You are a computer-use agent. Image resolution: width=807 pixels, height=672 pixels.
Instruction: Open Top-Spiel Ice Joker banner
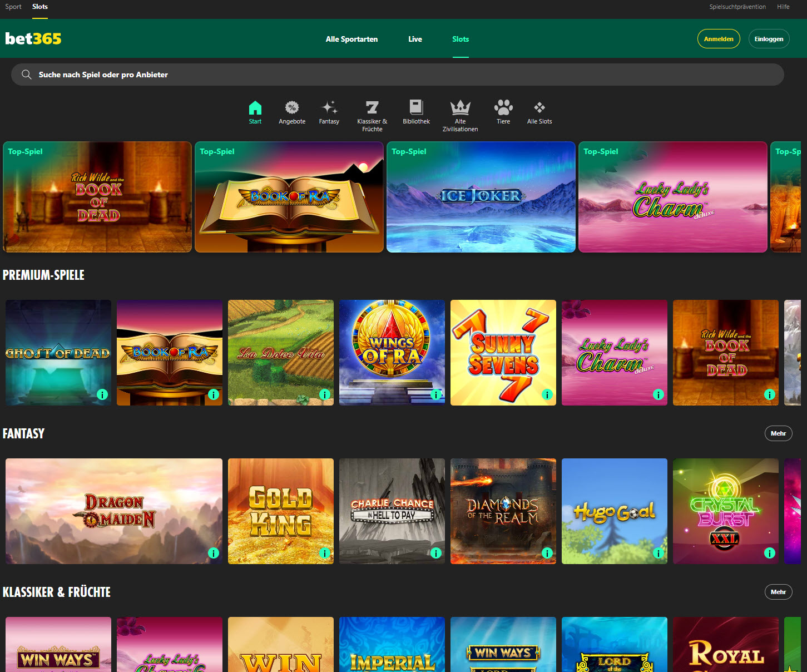tap(481, 197)
